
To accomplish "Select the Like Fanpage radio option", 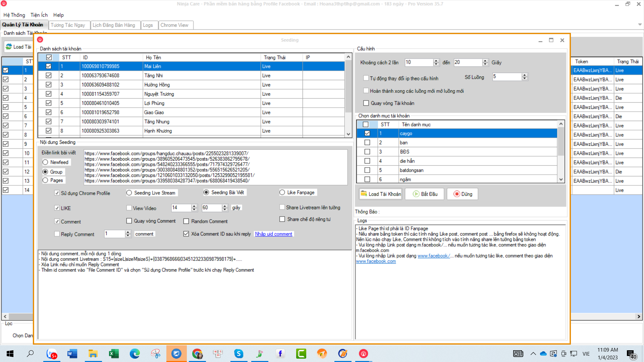I will click(x=282, y=192).
